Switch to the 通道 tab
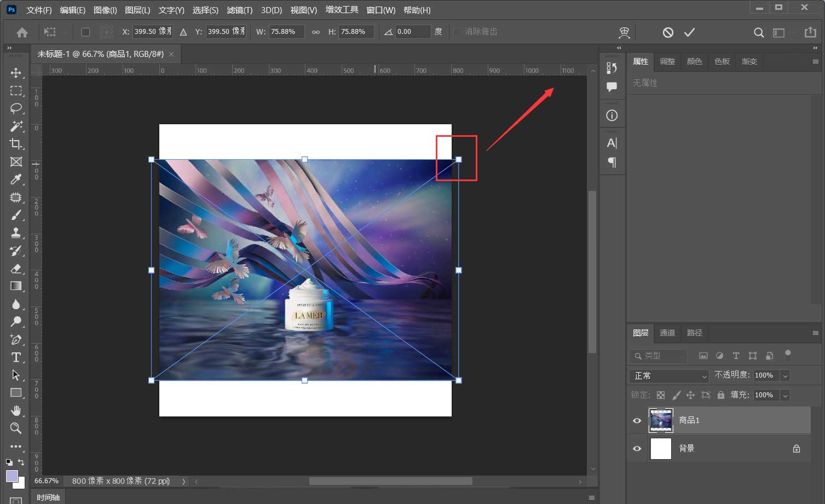 [667, 333]
